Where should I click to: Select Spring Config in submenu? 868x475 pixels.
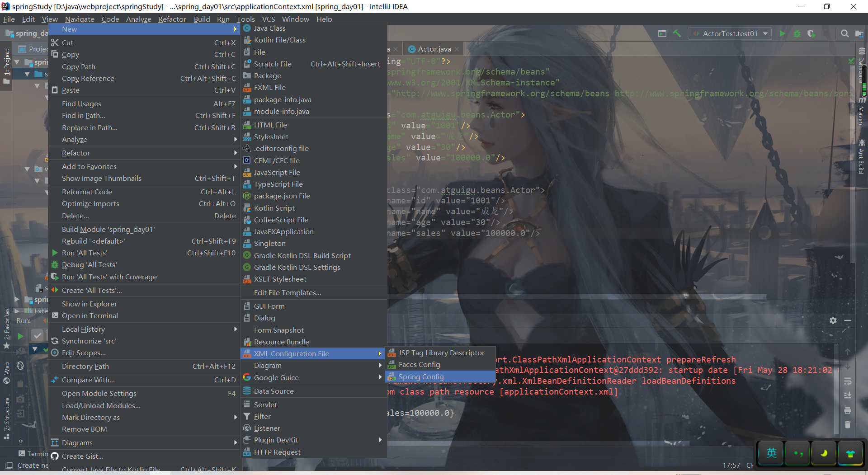[441, 376]
